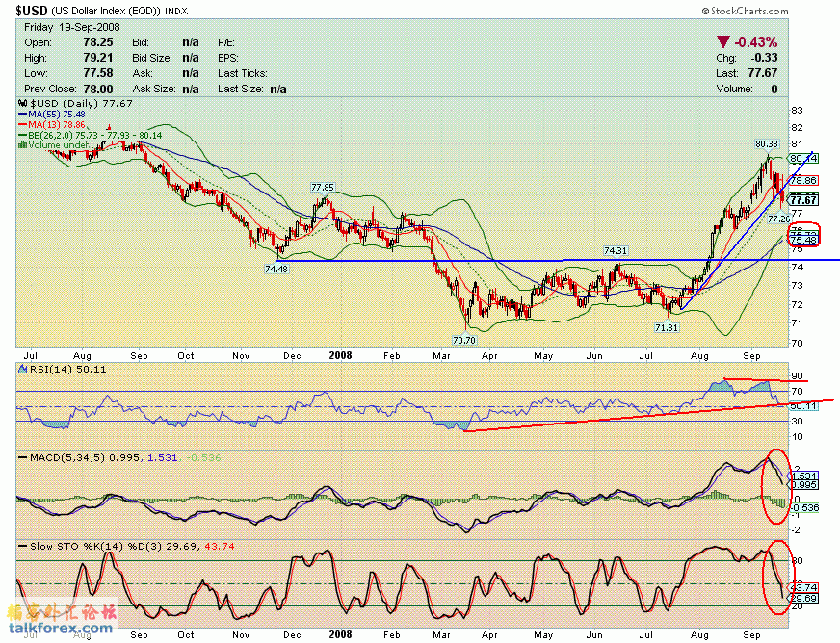This screenshot has height=643, width=840.
Task: Click the High value 79.21
Action: coord(98,58)
